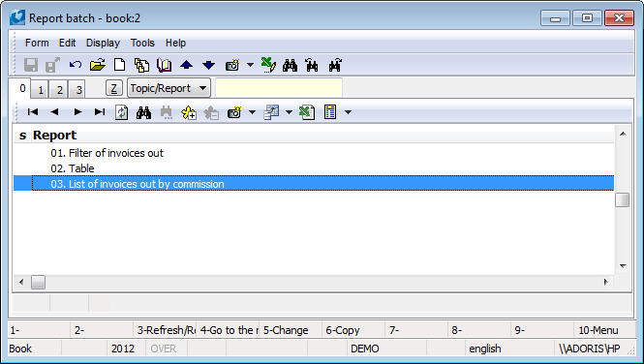The image size is (644, 364).
Task: Click the s column header
Action: [x=22, y=135]
